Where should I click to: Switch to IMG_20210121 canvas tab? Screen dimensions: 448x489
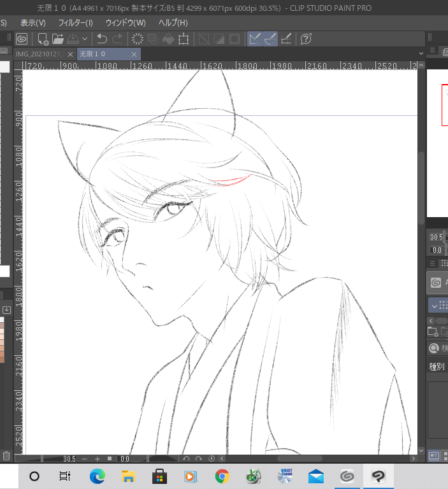pos(40,54)
